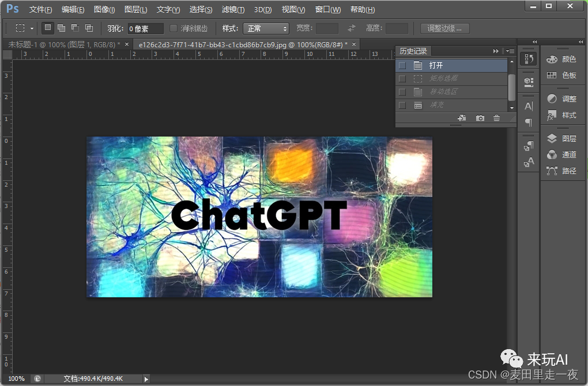Click the swap width and height icon

tap(352, 28)
